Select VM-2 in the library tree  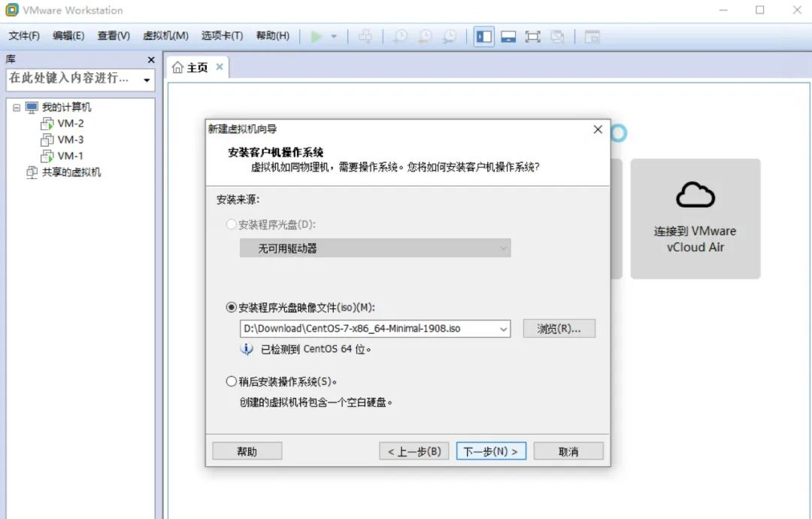pyautogui.click(x=71, y=123)
